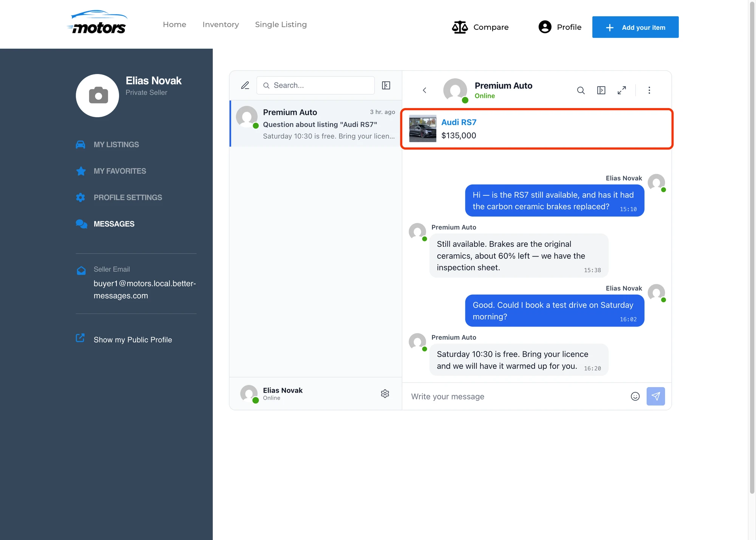Go back with the chat header arrow
The width and height of the screenshot is (756, 540).
click(424, 90)
